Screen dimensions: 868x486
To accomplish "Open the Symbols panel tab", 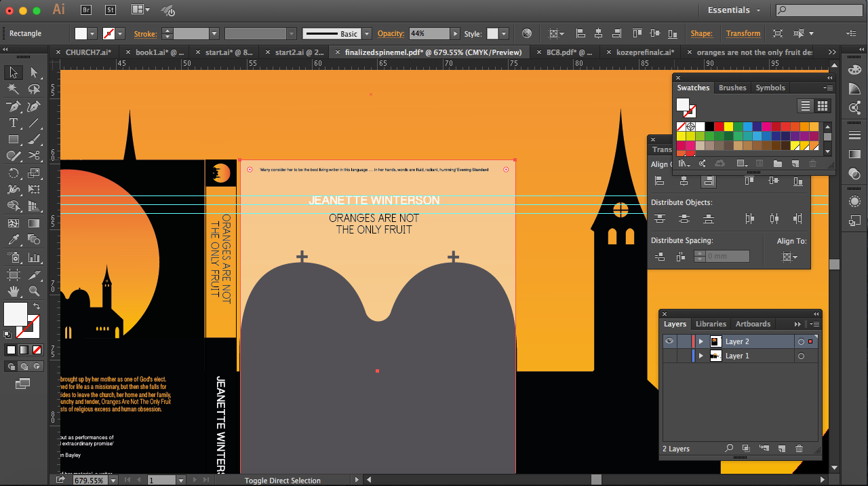I will [770, 88].
